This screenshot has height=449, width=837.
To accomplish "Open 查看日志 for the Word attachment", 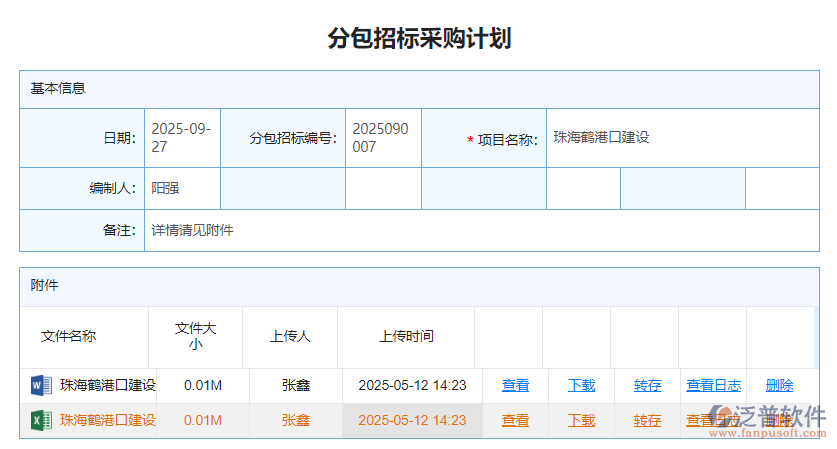I will click(713, 385).
